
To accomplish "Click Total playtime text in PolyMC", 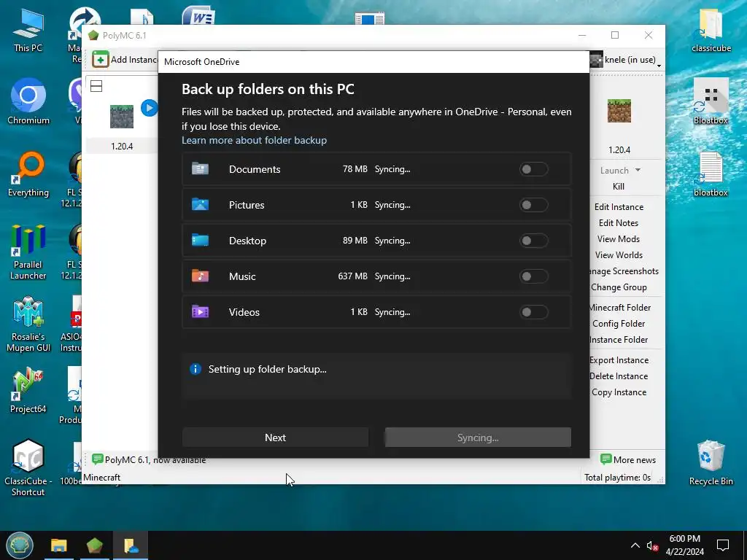I will [617, 477].
